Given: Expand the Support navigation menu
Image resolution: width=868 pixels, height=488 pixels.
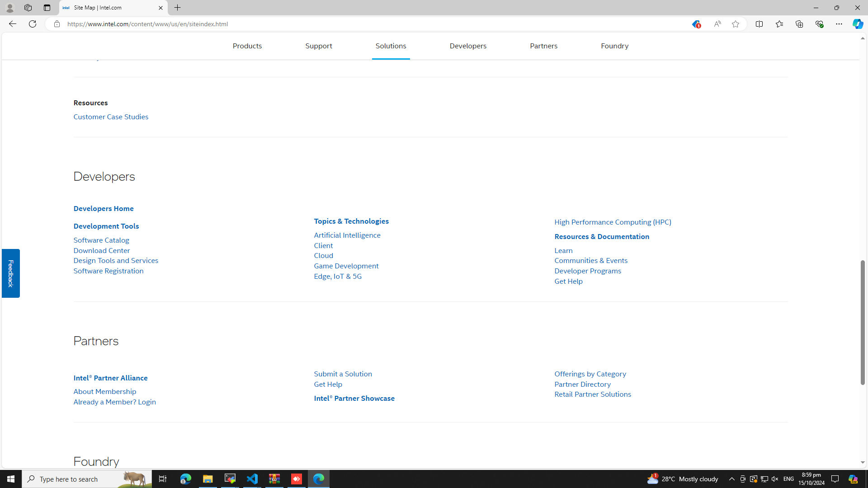Looking at the screenshot, I should click(318, 46).
